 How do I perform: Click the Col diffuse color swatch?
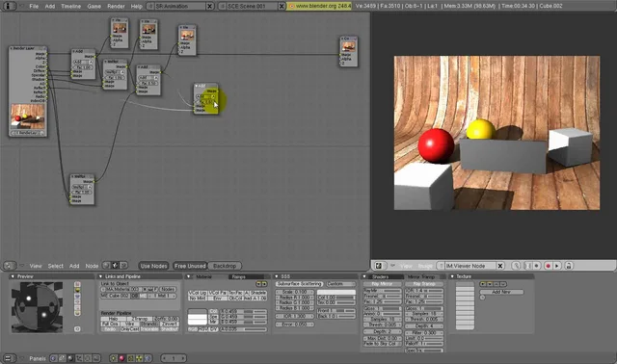197,312
